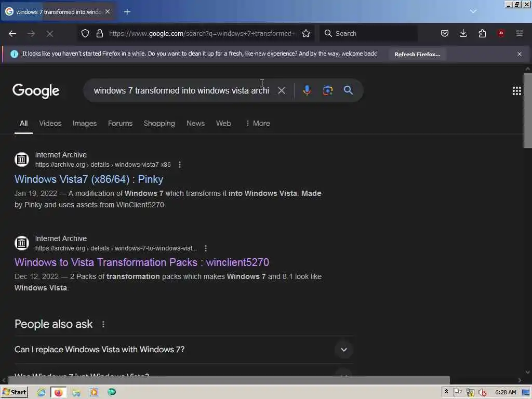
Task: Switch to the Forums results tab
Action: click(x=120, y=124)
